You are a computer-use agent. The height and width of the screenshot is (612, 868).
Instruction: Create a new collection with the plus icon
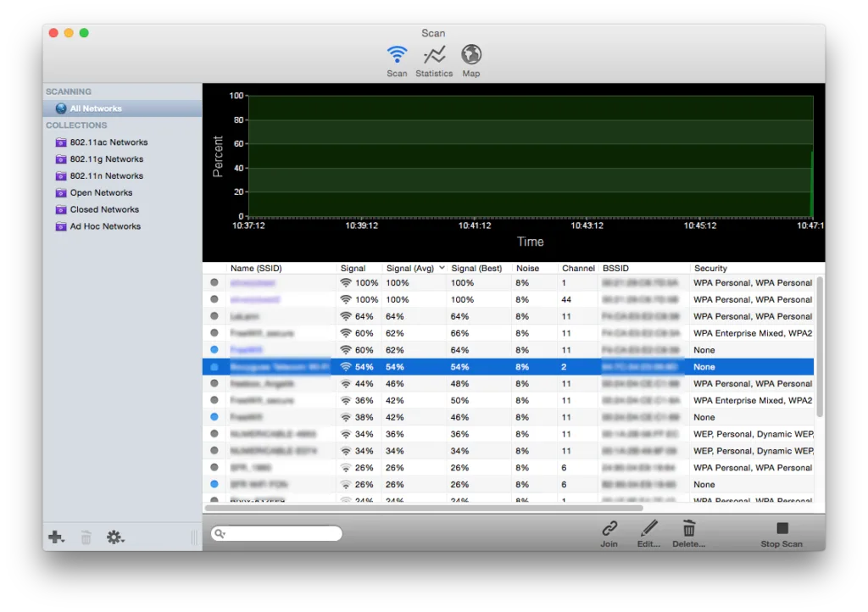click(x=55, y=537)
